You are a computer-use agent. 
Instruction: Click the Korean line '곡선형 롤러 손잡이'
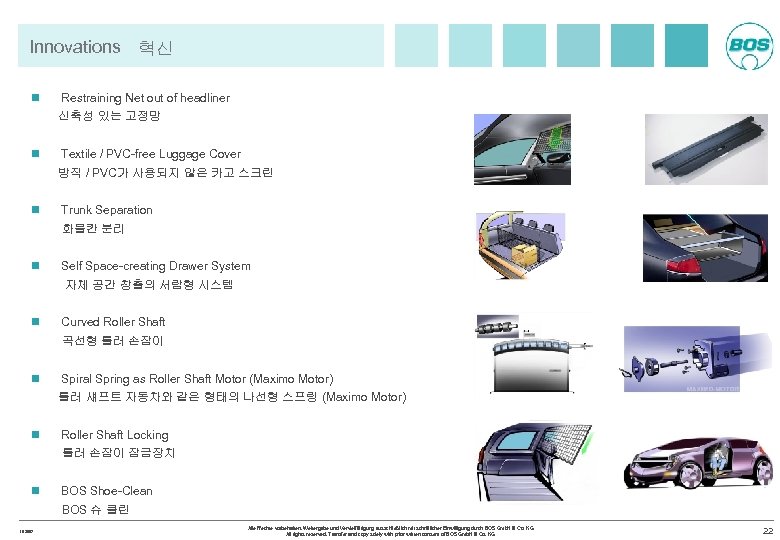113,341
